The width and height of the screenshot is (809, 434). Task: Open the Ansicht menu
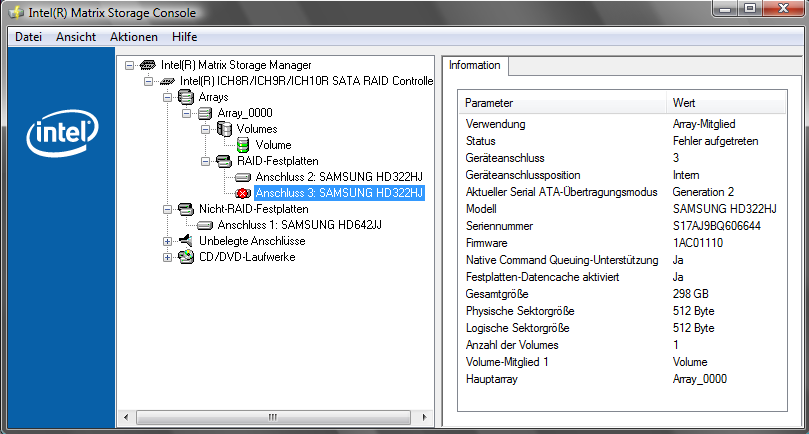76,37
